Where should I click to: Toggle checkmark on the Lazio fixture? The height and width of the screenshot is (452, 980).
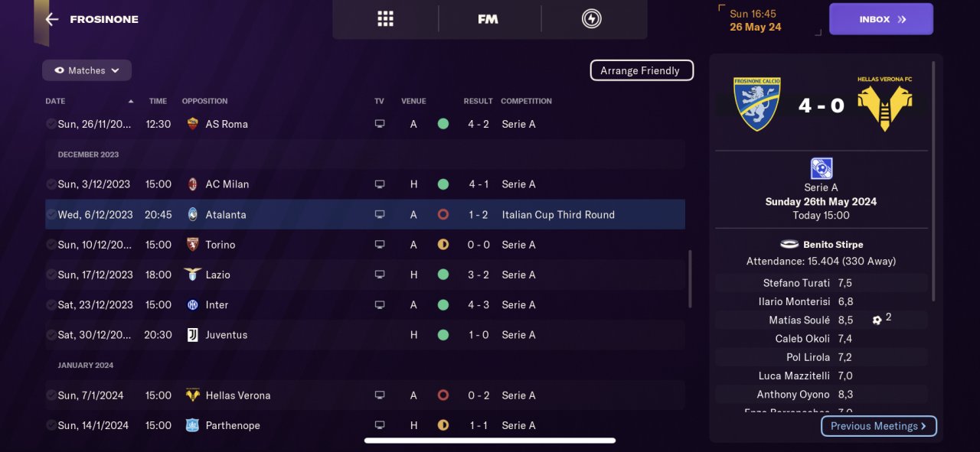(51, 275)
